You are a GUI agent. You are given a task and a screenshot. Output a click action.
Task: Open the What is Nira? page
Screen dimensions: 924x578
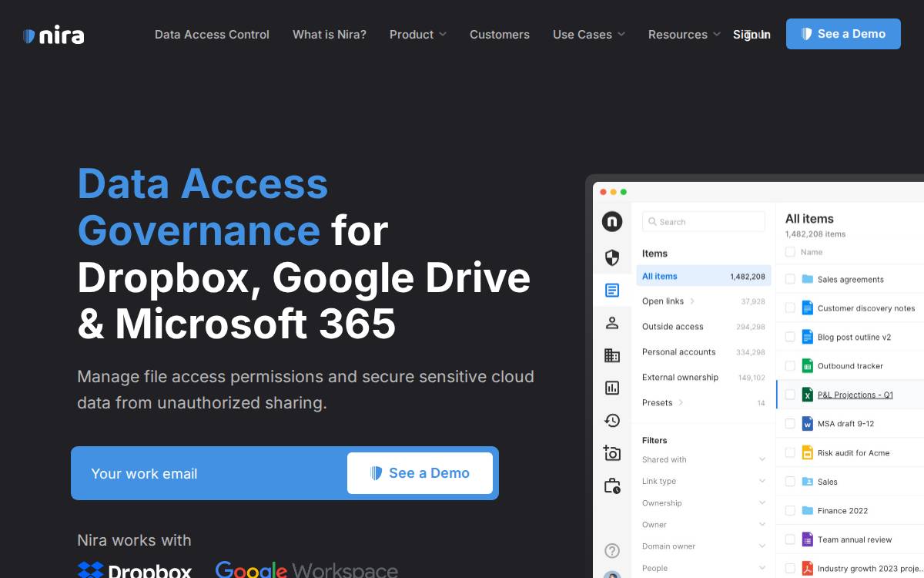pyautogui.click(x=330, y=35)
